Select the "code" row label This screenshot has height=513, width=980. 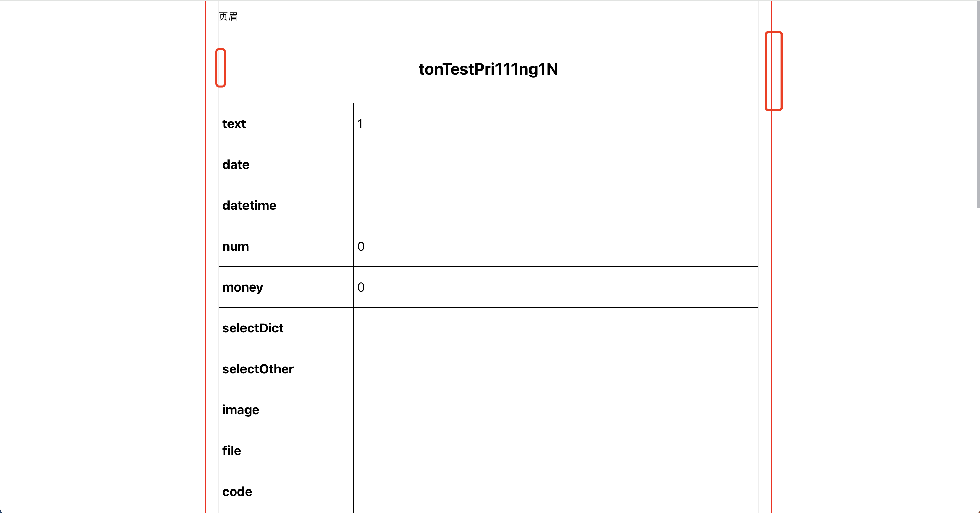[x=237, y=491]
